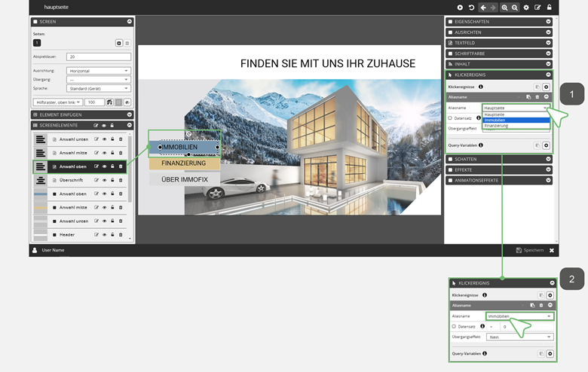The image size is (588, 372).
Task: Enable the Datensatz checkbox
Action: [451, 118]
